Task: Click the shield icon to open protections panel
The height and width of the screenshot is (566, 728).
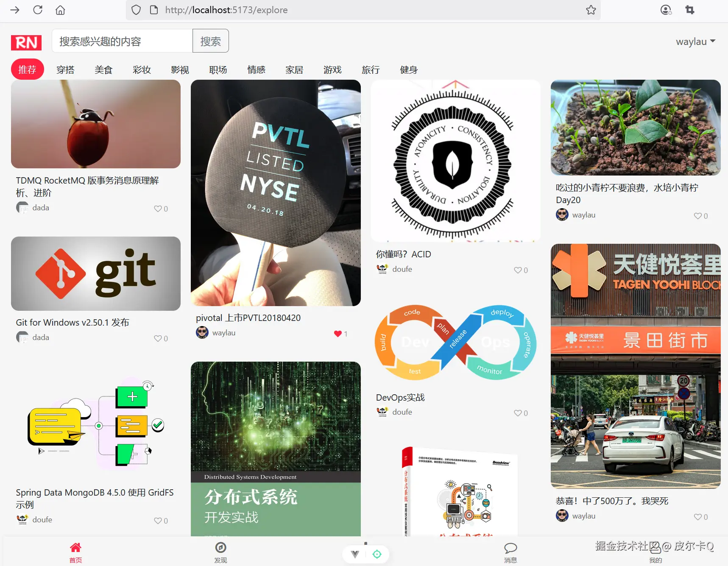Action: (136, 10)
